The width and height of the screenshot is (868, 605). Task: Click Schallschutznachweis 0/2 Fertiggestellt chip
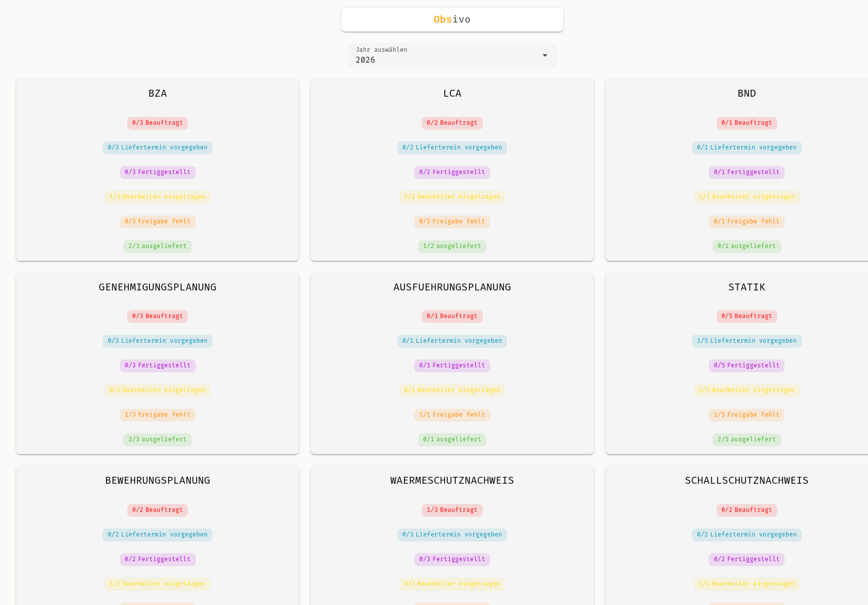747,560
